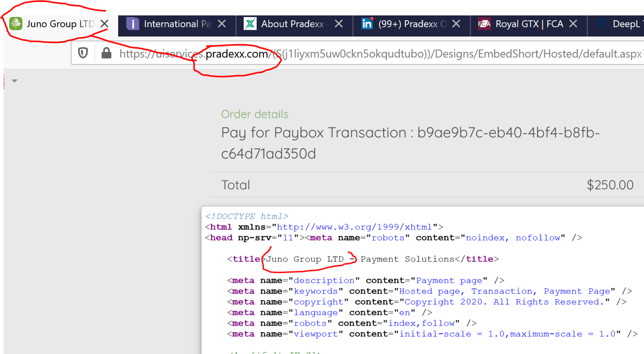Click the DeepL tab favicon
This screenshot has height=354, width=644.
[601, 24]
